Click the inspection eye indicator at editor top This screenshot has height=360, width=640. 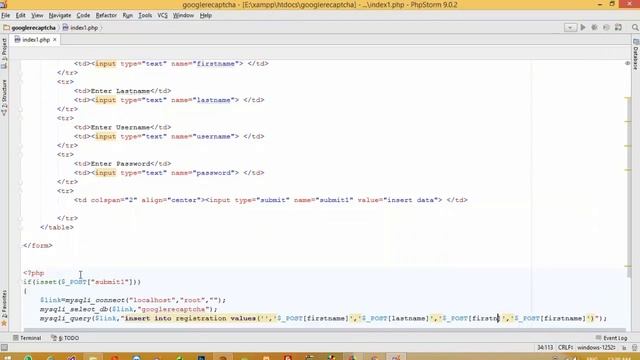627,63
